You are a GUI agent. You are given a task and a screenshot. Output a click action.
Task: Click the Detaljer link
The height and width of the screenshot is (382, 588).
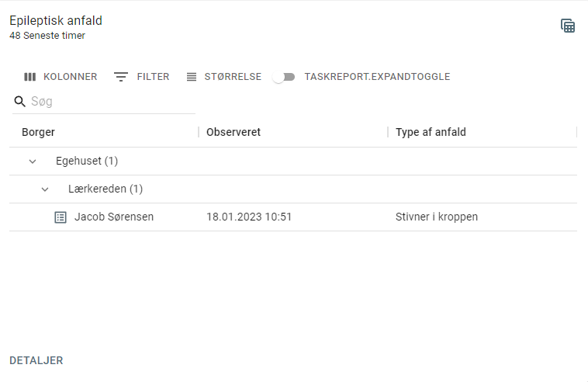click(36, 360)
